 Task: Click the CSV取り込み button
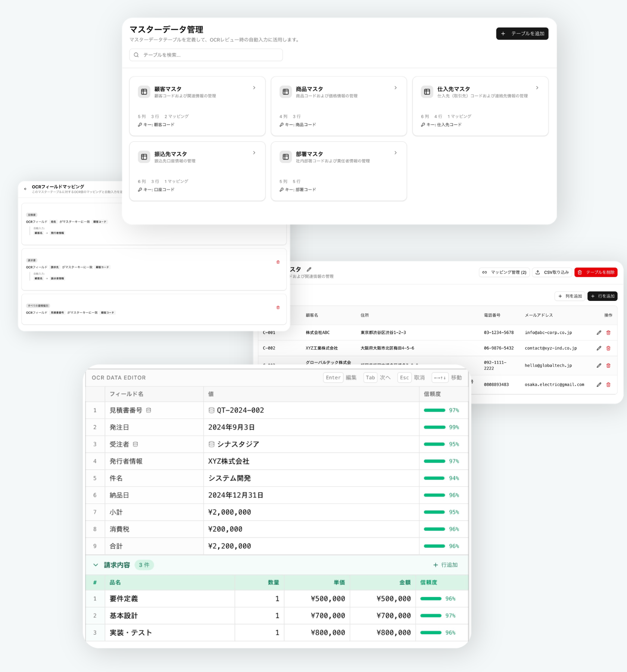click(552, 273)
